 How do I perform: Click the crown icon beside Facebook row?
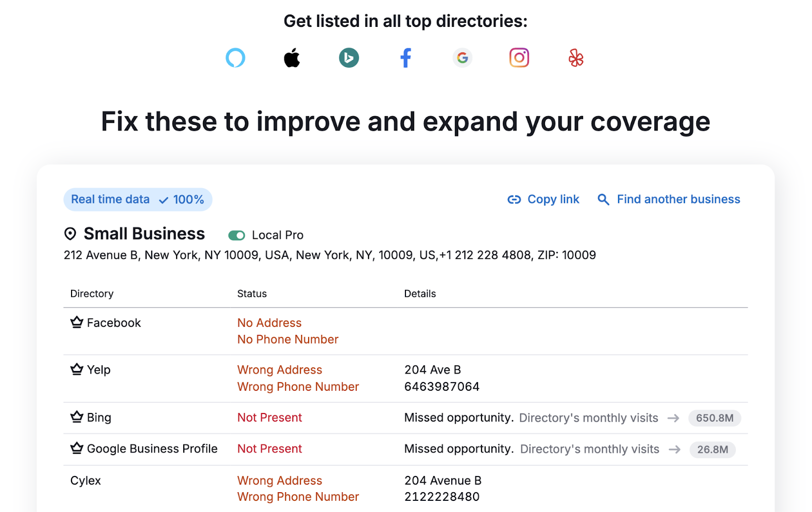point(76,322)
